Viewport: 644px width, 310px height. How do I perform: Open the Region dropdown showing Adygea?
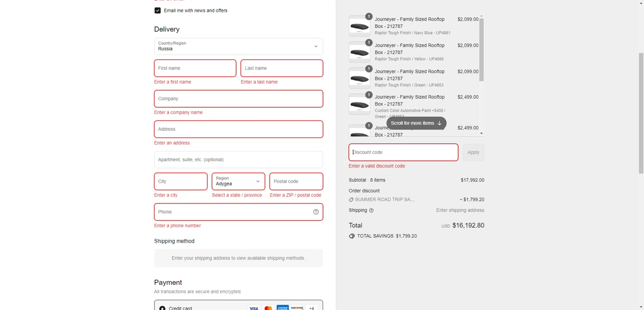click(238, 181)
